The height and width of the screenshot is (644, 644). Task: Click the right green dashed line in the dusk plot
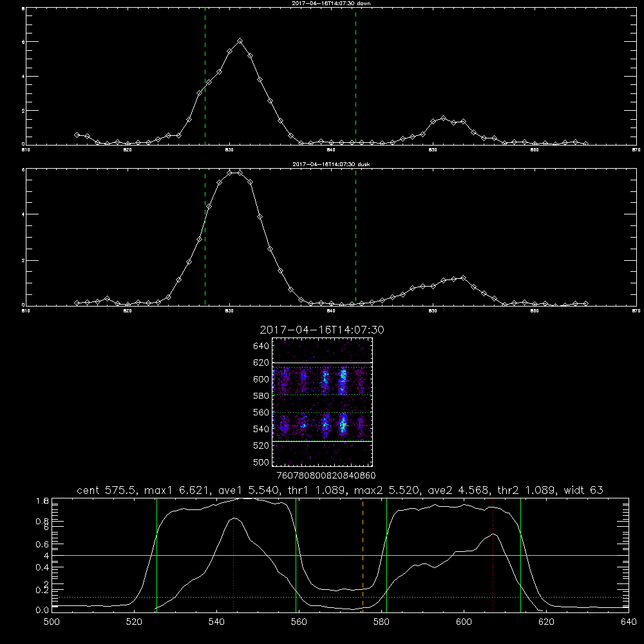(x=355, y=237)
